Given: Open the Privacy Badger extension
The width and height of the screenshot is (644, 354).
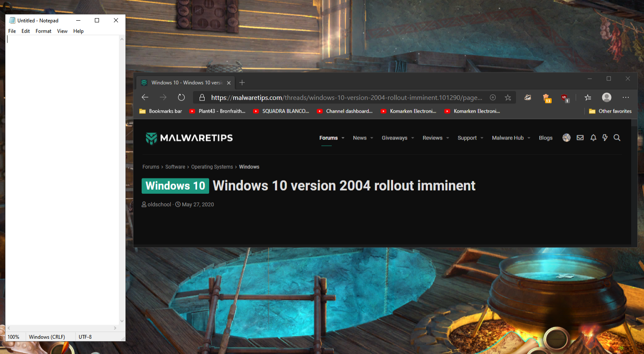Looking at the screenshot, I should click(528, 97).
